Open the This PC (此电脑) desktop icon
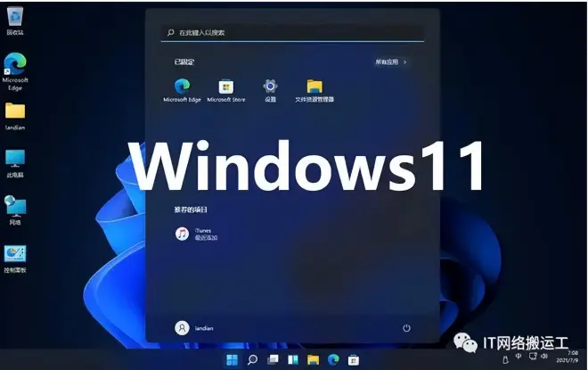 tap(15, 163)
